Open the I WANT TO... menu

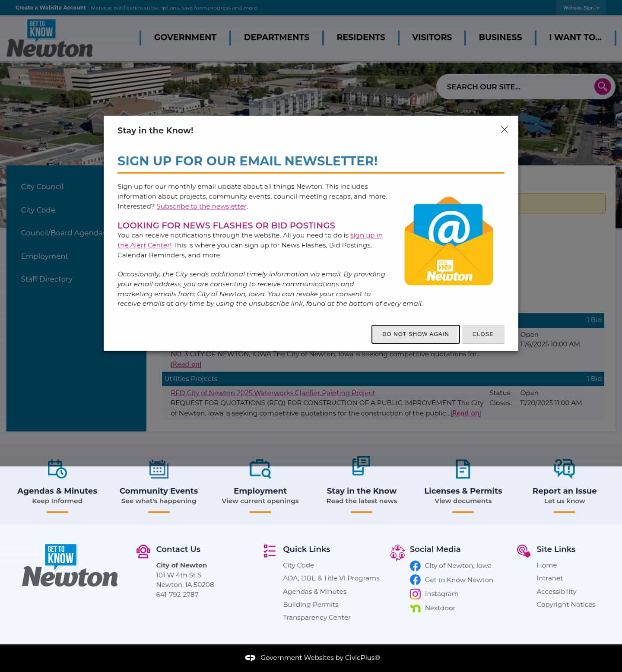click(574, 38)
